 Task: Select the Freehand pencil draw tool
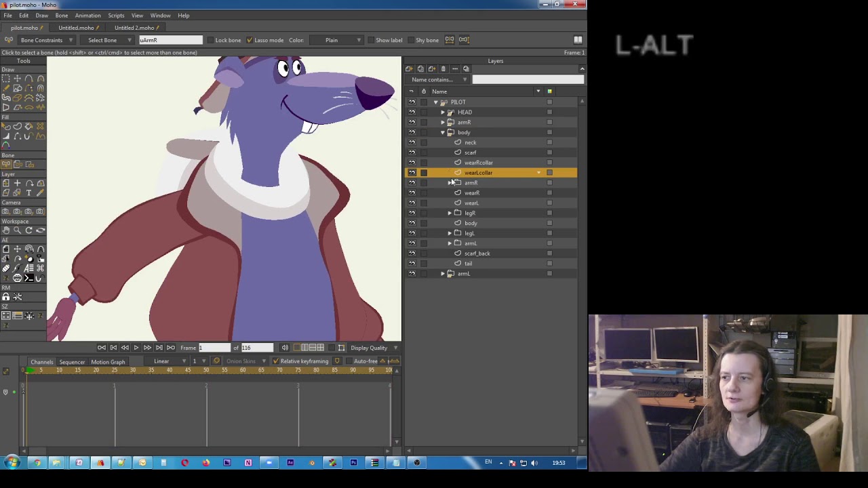[6, 88]
